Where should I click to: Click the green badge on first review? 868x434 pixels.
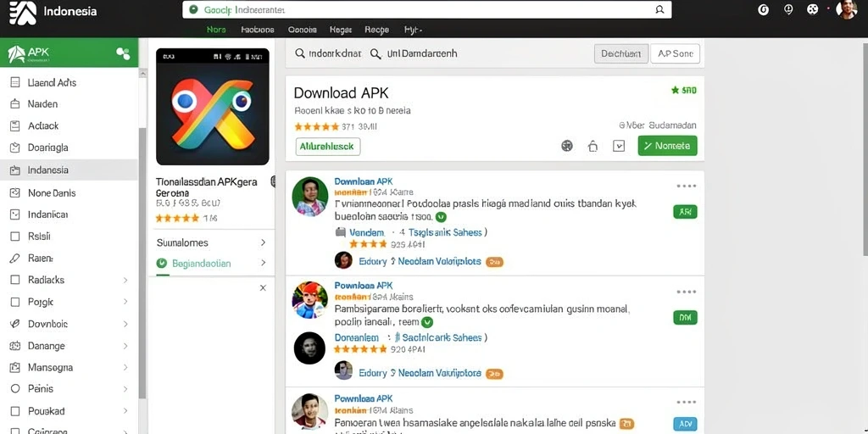click(685, 211)
